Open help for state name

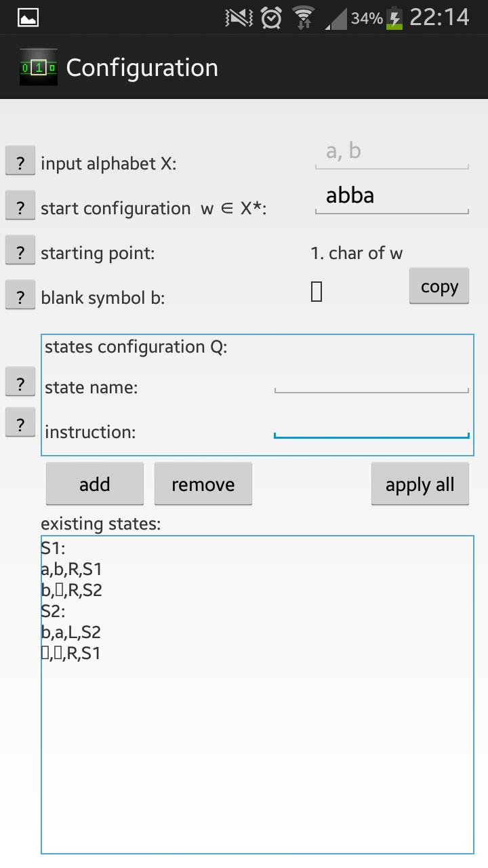tap(20, 384)
